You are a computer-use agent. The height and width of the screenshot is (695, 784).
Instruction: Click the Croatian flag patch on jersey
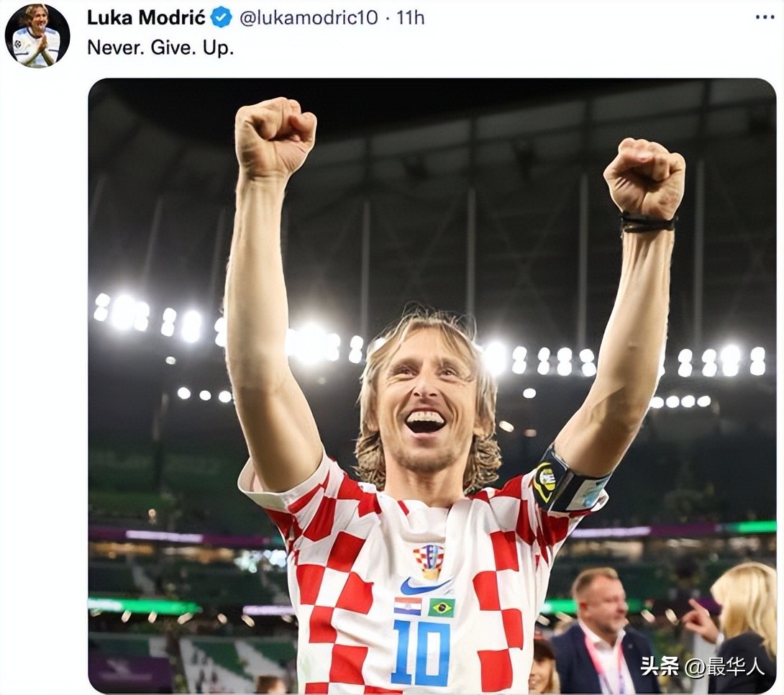click(x=408, y=606)
